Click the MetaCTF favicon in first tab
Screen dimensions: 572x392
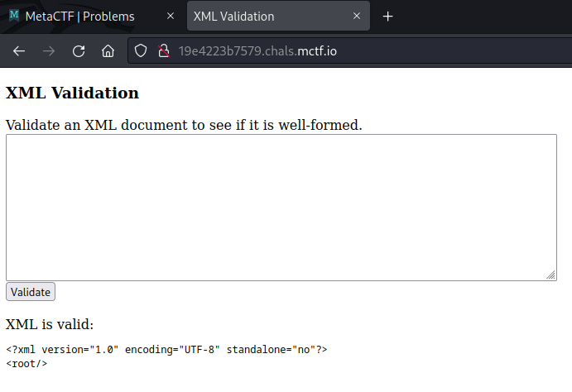point(14,17)
